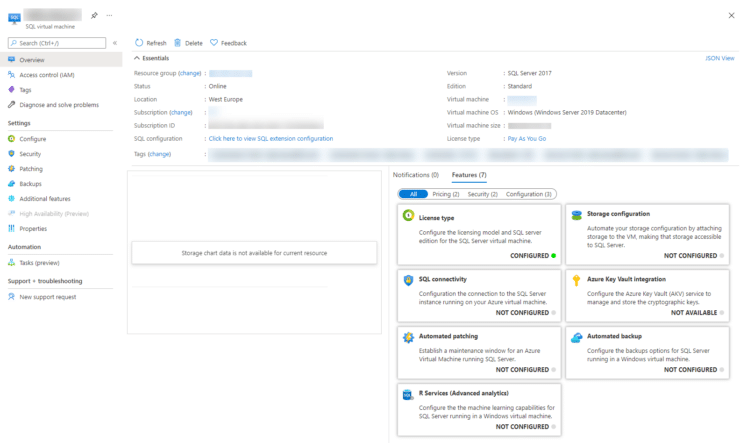Select the Security (2) filter
The image size is (740, 443).
click(x=483, y=194)
